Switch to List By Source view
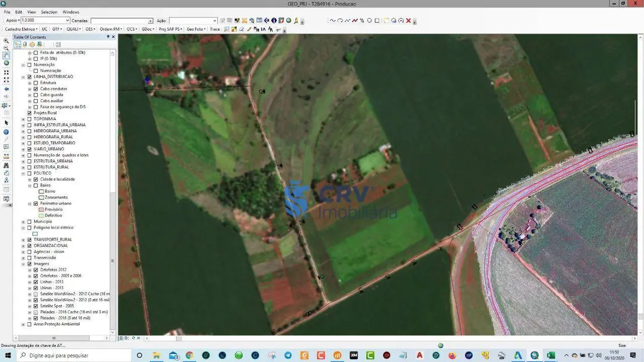 click(x=25, y=45)
